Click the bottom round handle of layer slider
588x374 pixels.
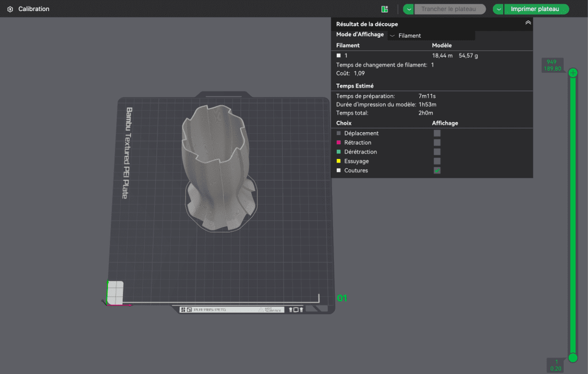click(573, 357)
